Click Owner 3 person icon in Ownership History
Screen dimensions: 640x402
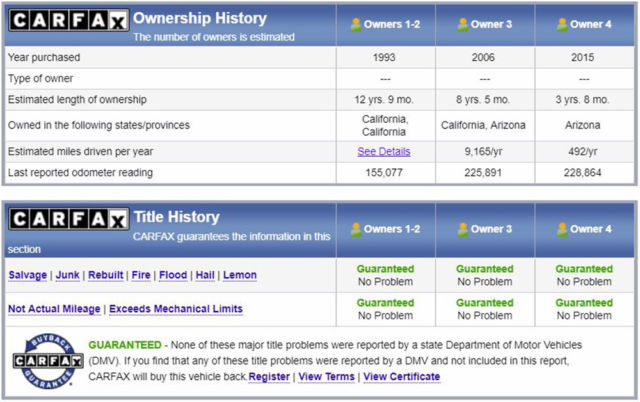463,24
